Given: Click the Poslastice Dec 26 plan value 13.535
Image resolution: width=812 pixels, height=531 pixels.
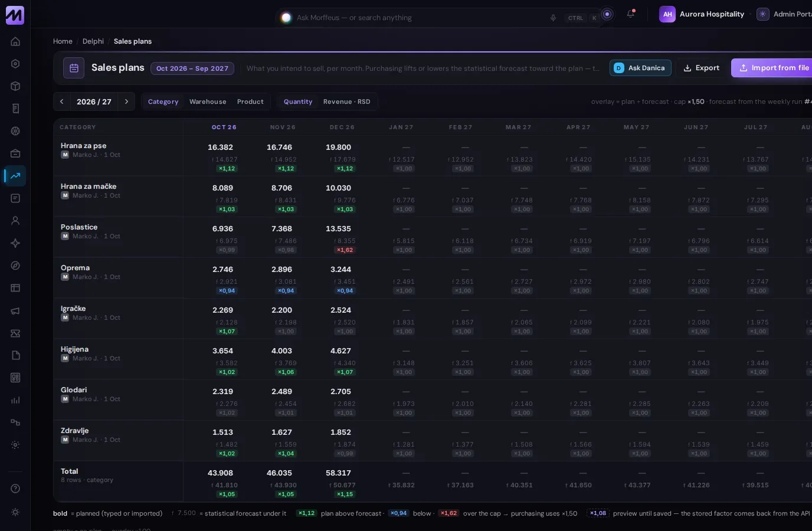Looking at the screenshot, I should pos(338,229).
